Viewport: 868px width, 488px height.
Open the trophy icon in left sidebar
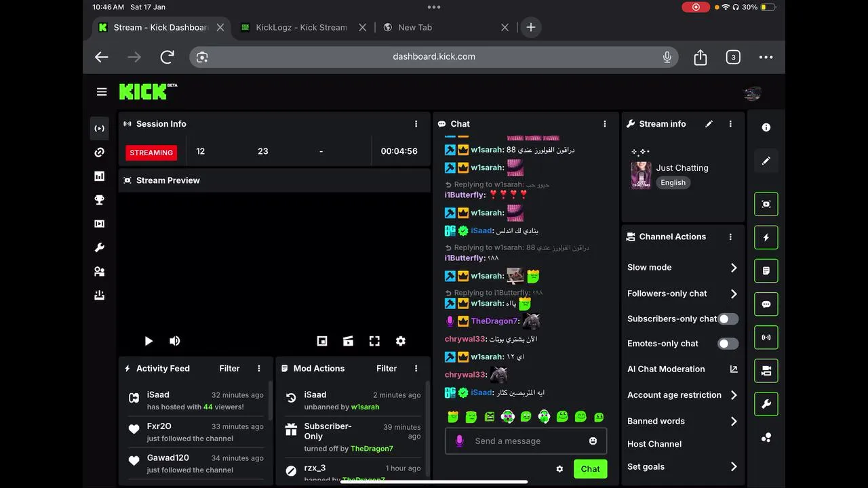[100, 200]
